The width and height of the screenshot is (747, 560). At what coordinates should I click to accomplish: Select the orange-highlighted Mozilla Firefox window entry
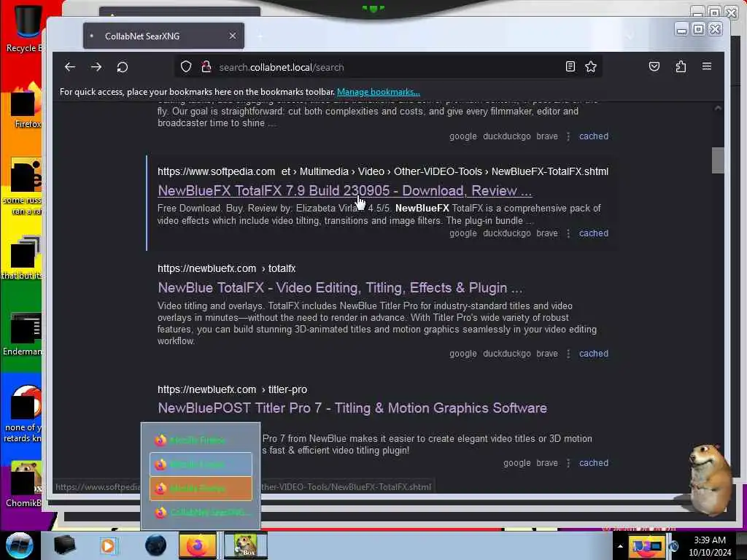pyautogui.click(x=201, y=488)
